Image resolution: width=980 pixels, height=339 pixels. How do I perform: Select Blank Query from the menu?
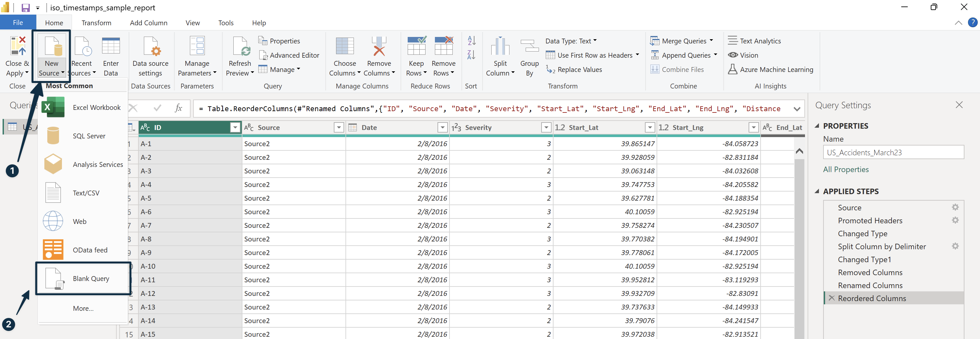[90, 278]
